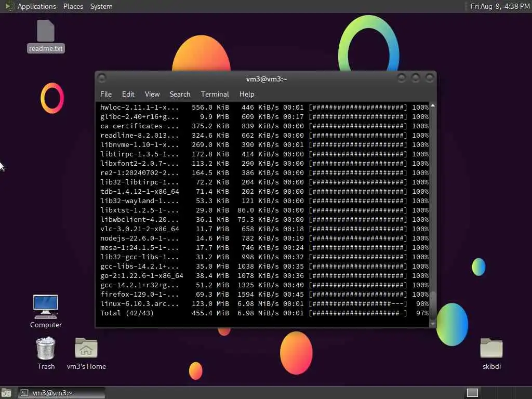
Task: Click the re2-1:20240702-2... line
Action: (264, 172)
